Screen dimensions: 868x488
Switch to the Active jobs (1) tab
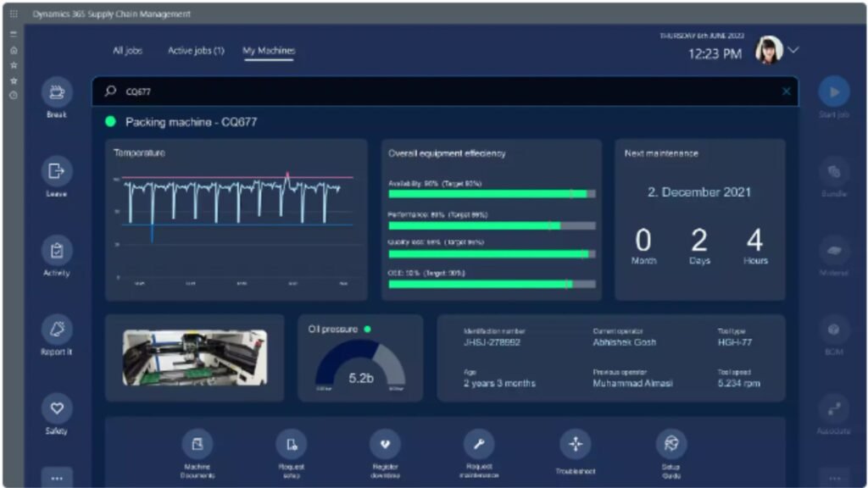pyautogui.click(x=196, y=51)
